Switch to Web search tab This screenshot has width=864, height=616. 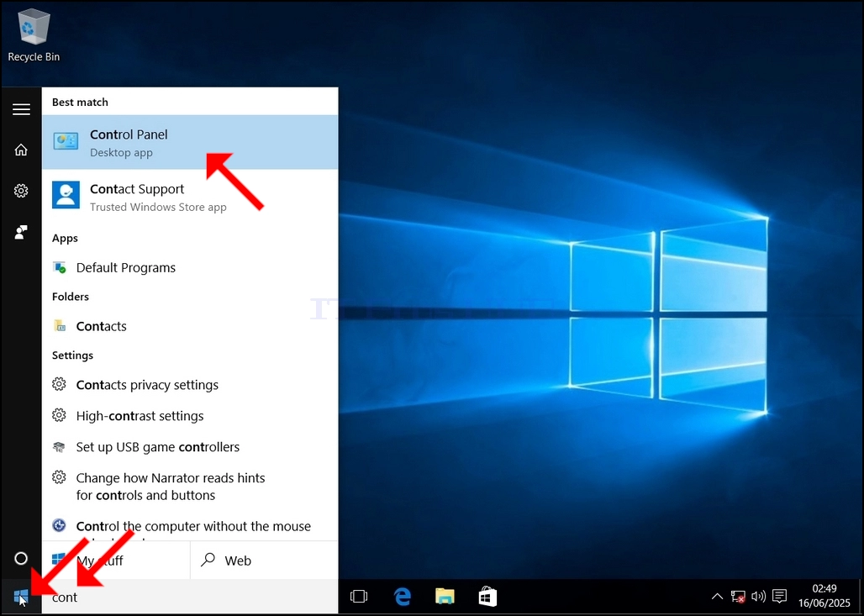pyautogui.click(x=265, y=561)
